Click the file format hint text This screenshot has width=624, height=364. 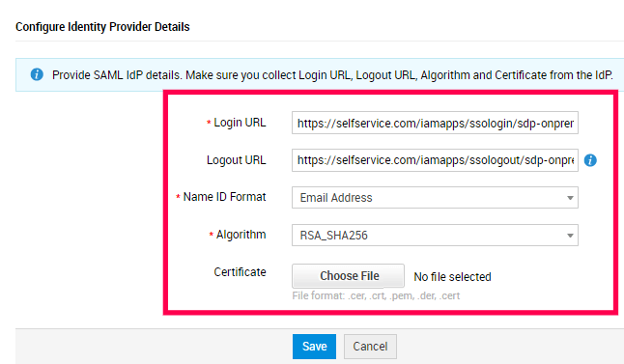point(376,296)
